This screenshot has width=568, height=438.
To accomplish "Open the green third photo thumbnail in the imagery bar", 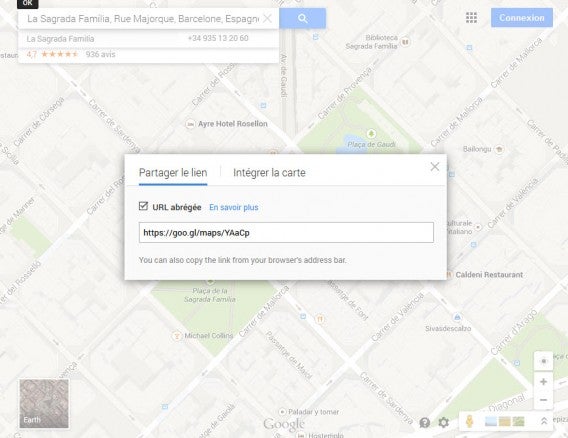I will pyautogui.click(x=518, y=421).
